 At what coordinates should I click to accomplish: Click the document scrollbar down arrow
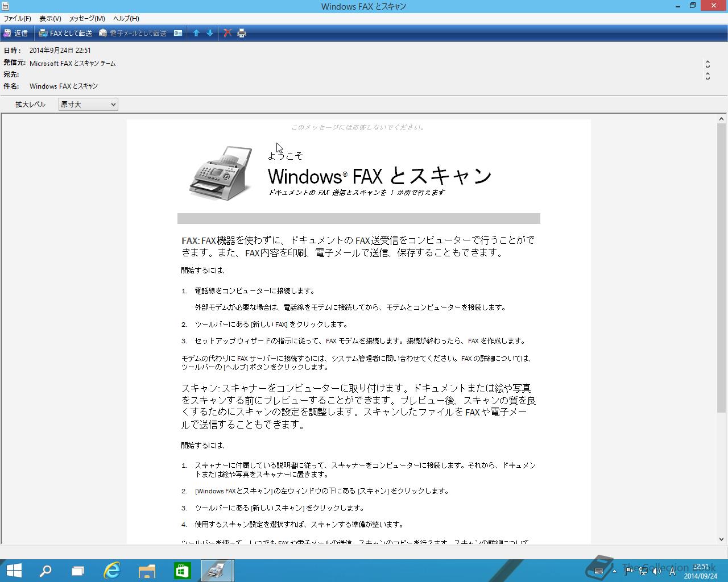click(721, 539)
